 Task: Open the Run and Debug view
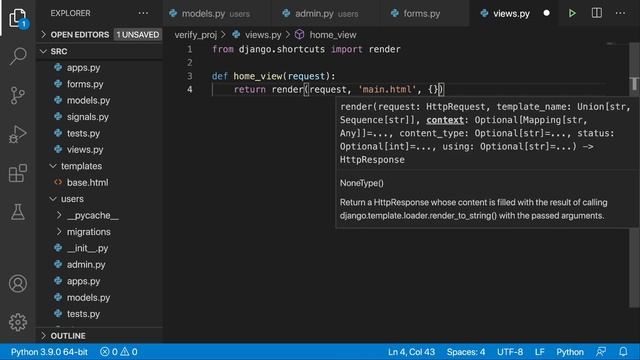[x=18, y=134]
